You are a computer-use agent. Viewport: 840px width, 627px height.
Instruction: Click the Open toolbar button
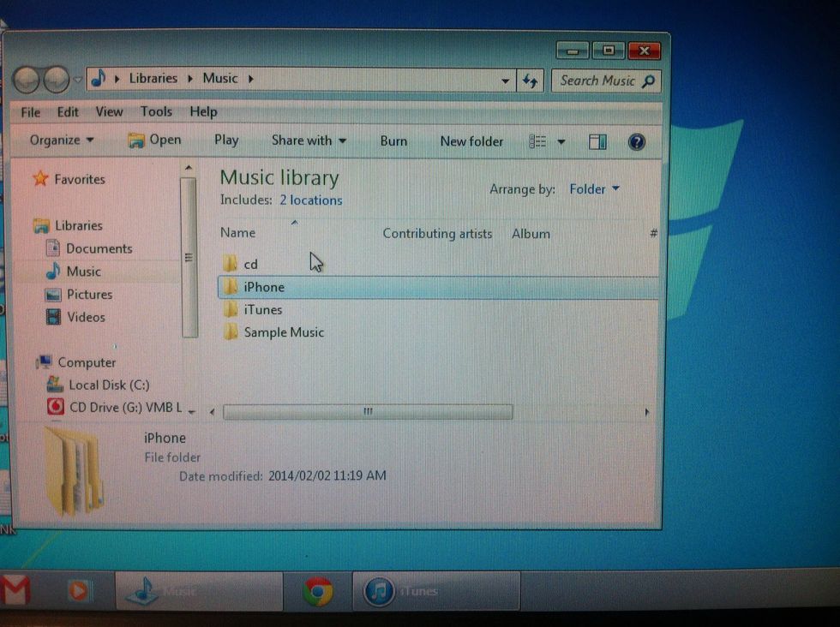[155, 140]
